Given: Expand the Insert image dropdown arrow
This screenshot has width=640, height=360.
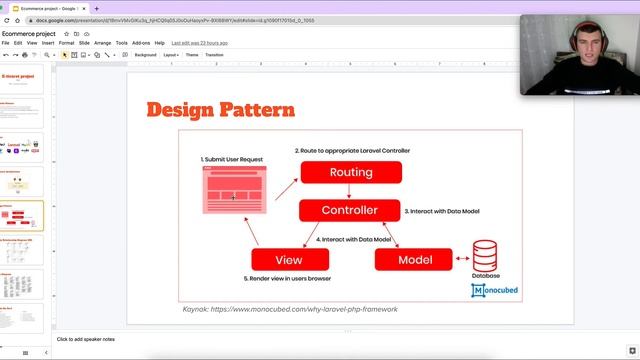Looking at the screenshot, I should point(89,55).
